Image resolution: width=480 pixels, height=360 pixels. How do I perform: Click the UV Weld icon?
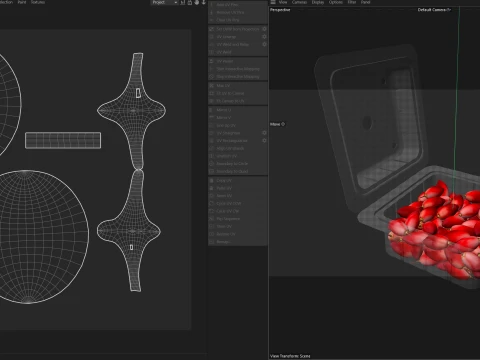pyautogui.click(x=211, y=52)
